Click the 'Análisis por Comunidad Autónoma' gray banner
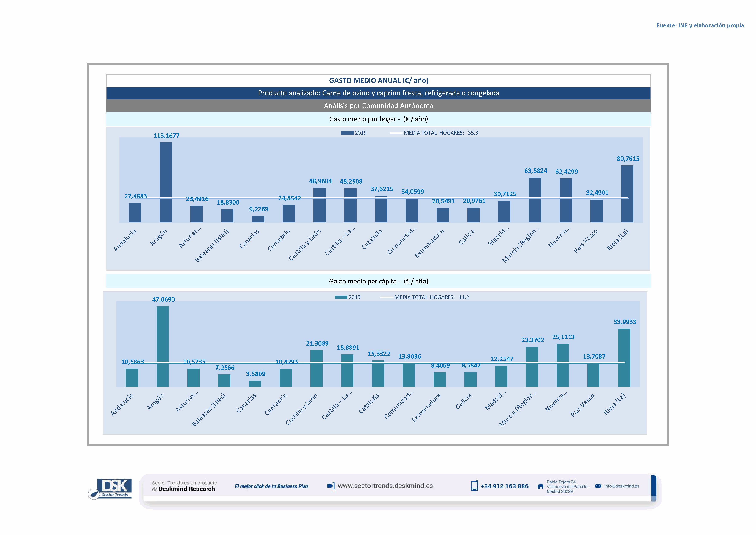Image resolution: width=756 pixels, height=535 pixels. tap(378, 106)
